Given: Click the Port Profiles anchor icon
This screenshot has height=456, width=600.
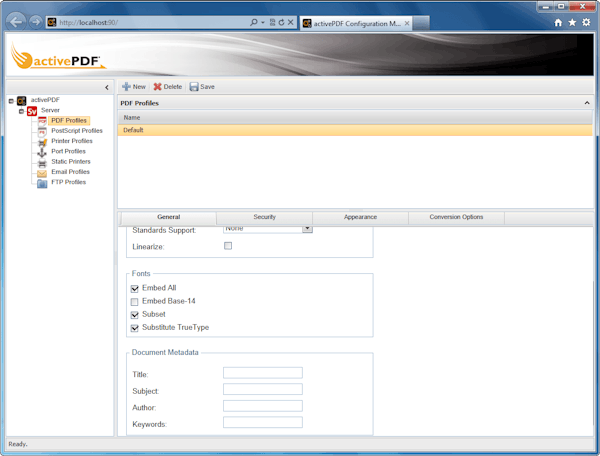Looking at the screenshot, I should click(42, 152).
